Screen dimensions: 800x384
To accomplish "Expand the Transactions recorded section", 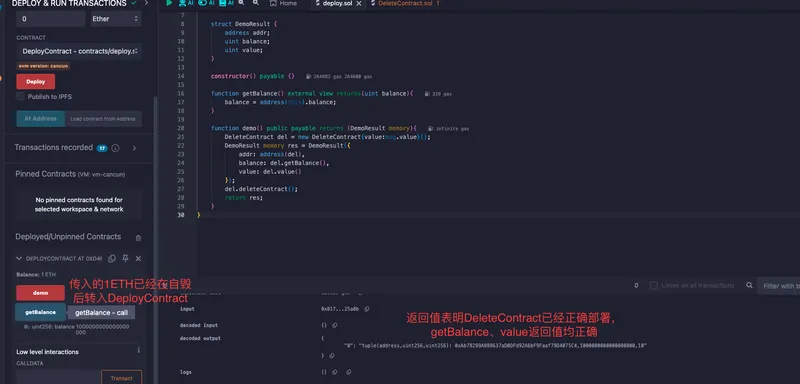I will (x=134, y=148).
